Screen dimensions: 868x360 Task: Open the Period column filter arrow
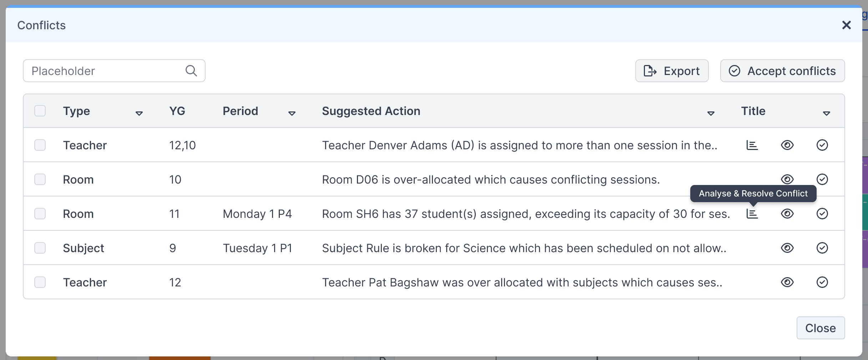292,114
